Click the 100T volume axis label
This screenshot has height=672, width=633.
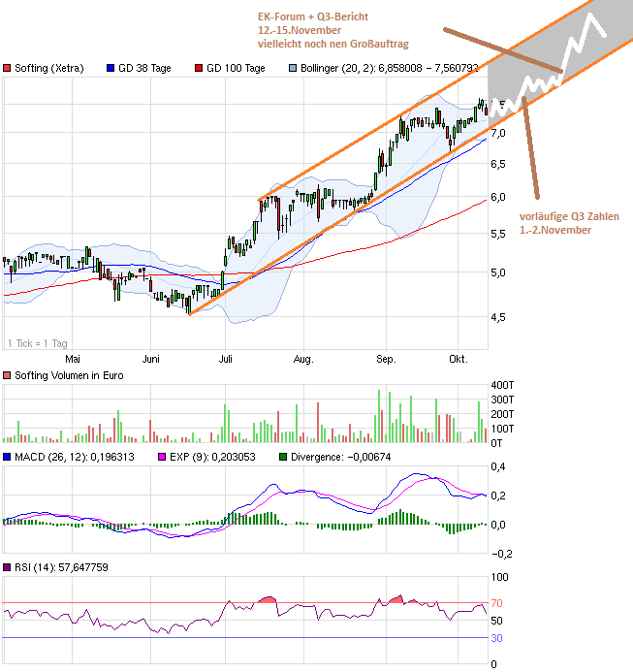[502, 429]
